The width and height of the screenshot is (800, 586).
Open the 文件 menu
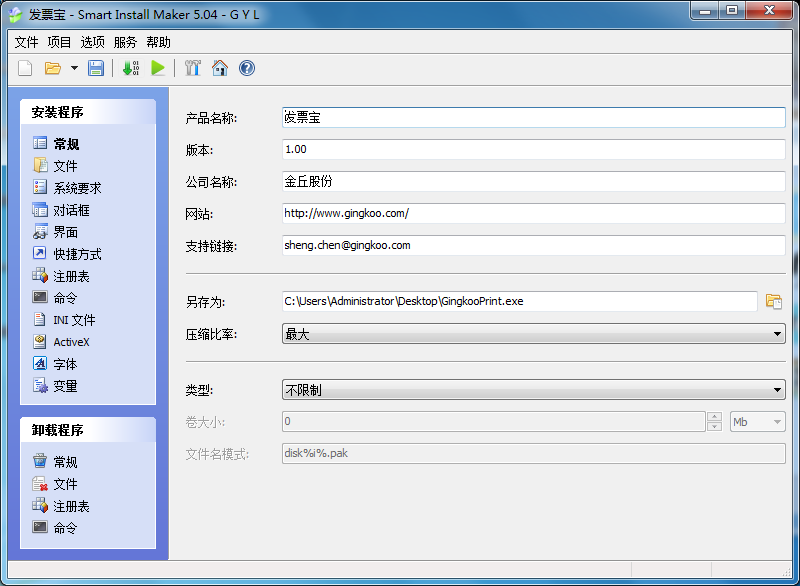coord(27,42)
